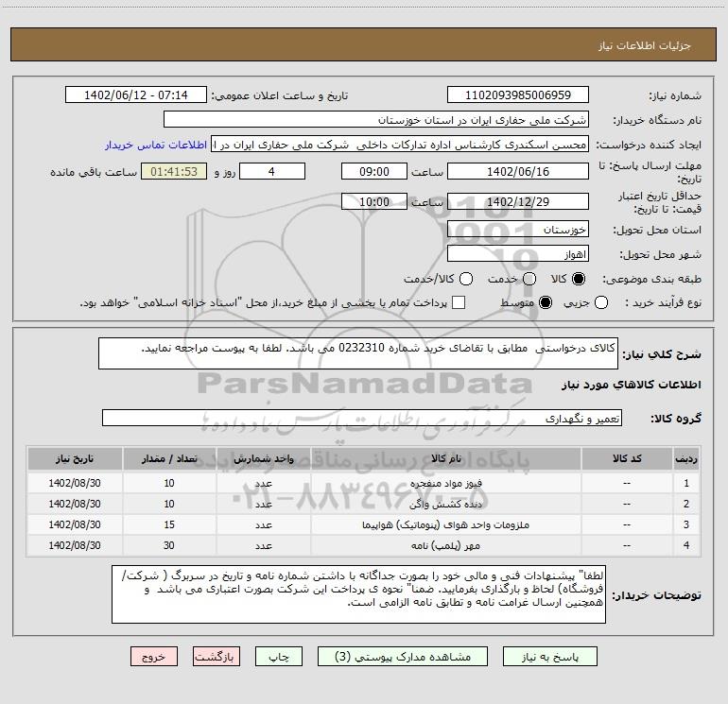Click remaining time countdown 01:41:53
Image resolution: width=728 pixels, height=704 pixels.
pos(174,171)
